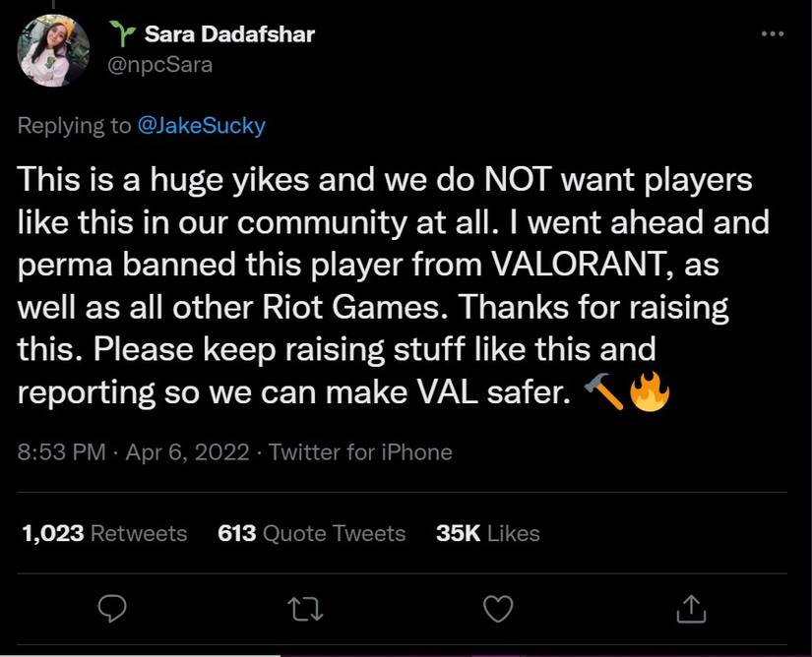Open the share icon for this tweet
The width and height of the screenshot is (812, 657).
pyautogui.click(x=691, y=610)
